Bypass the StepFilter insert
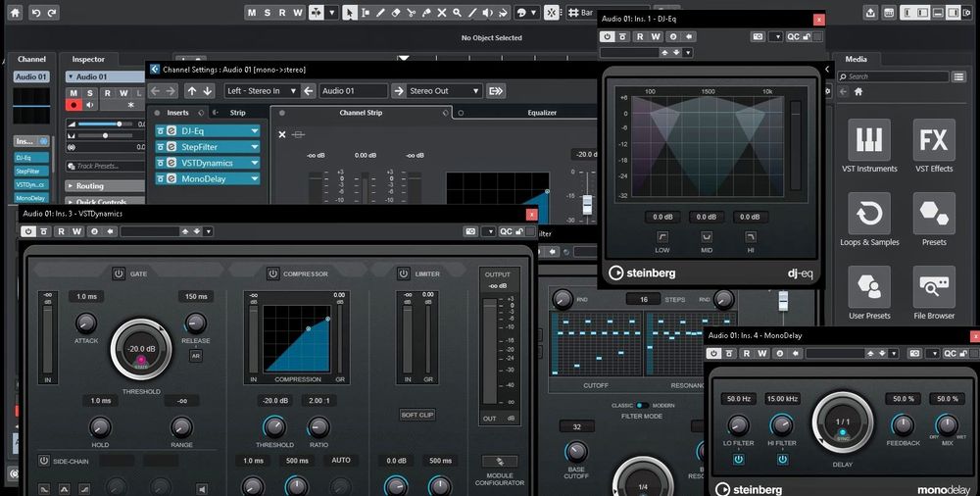 (161, 147)
